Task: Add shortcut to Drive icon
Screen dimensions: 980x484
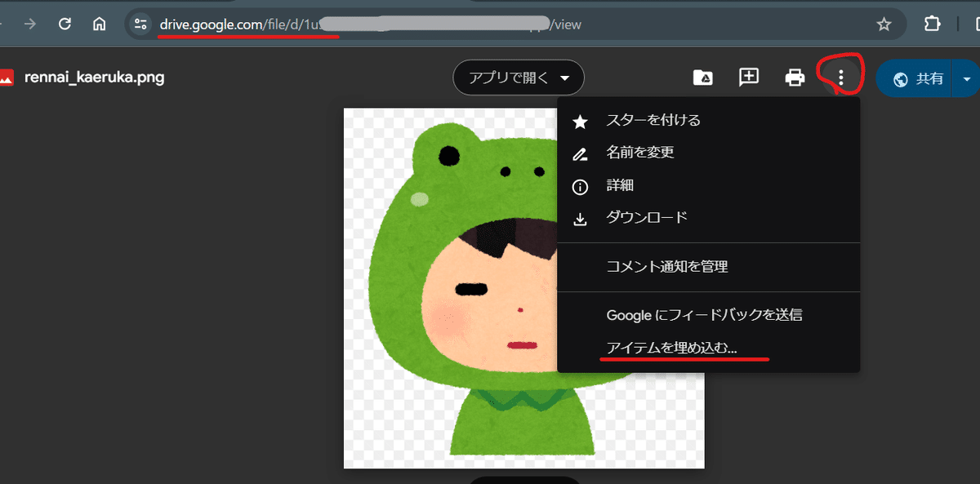Action: tap(702, 78)
